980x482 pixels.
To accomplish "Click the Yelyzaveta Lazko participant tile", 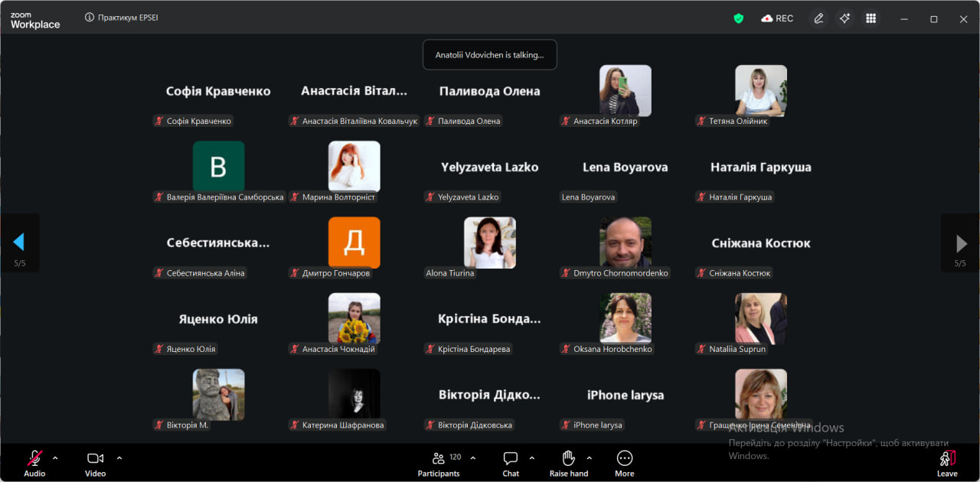I will [490, 167].
